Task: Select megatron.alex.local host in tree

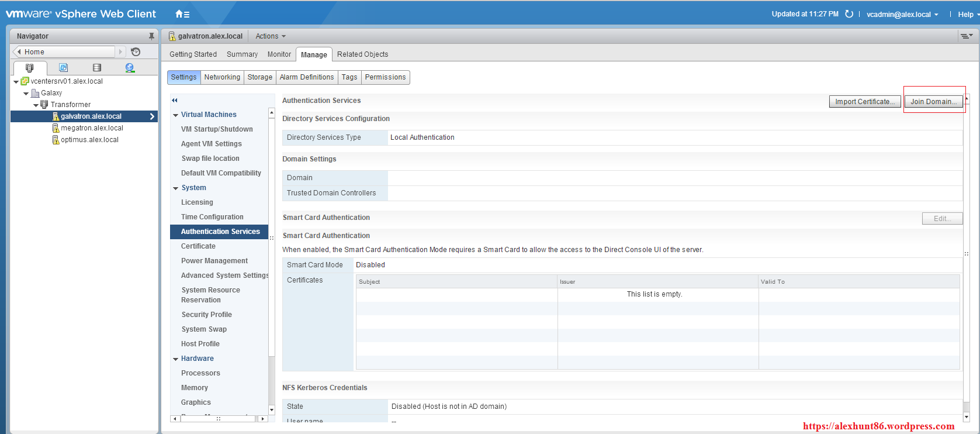Action: point(92,128)
